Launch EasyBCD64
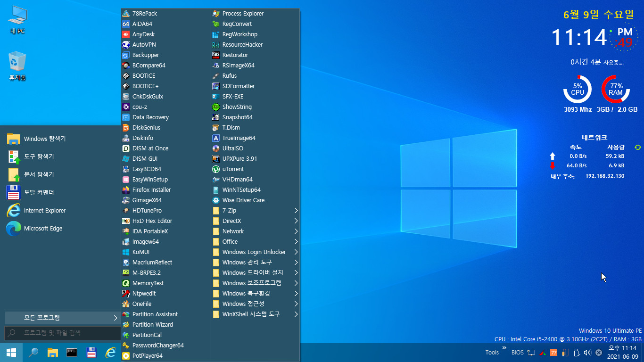Image resolution: width=644 pixels, height=362 pixels. (165, 169)
